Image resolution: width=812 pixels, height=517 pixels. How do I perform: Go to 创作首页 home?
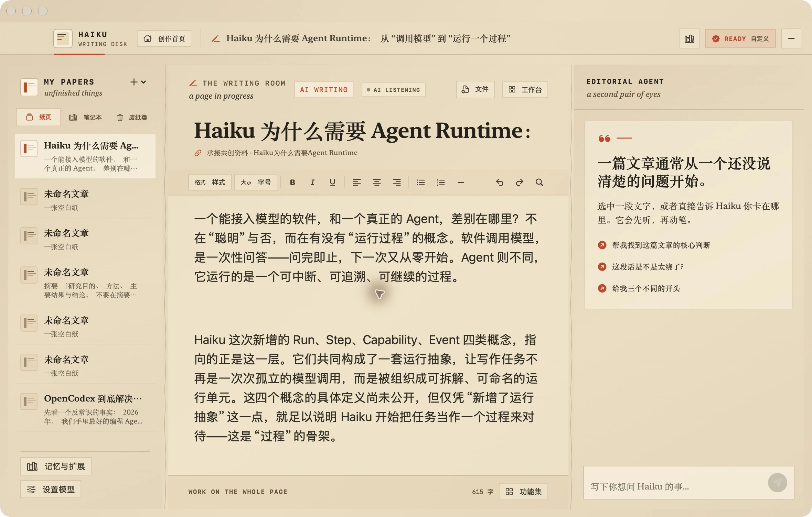[164, 38]
